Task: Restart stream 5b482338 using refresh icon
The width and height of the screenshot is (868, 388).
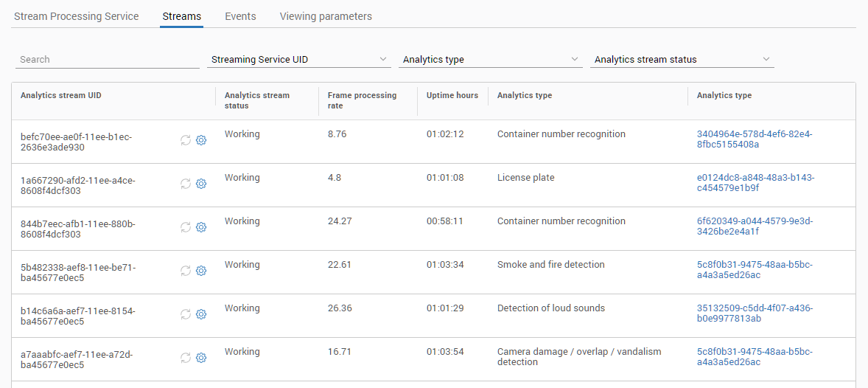Action: point(186,271)
